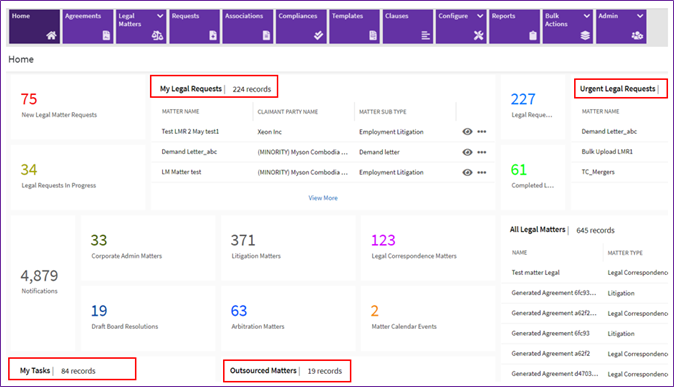
Task: Open the 371 Litigation Matters tile
Action: (x=288, y=247)
